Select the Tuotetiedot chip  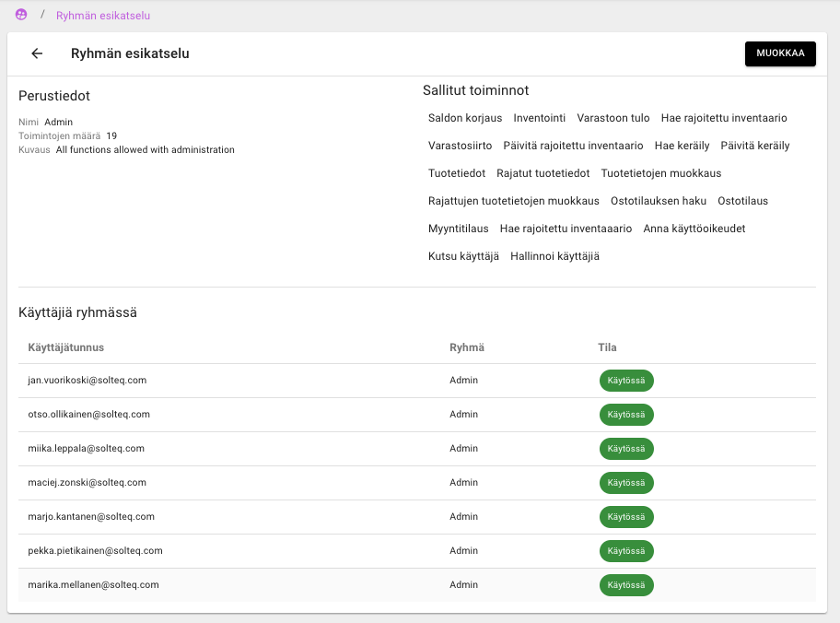[x=457, y=173]
